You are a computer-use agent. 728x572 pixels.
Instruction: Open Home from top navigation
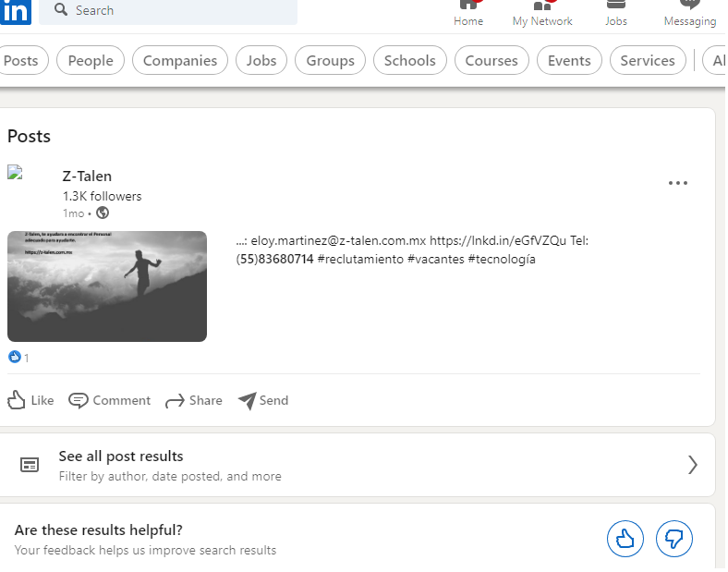click(x=468, y=14)
